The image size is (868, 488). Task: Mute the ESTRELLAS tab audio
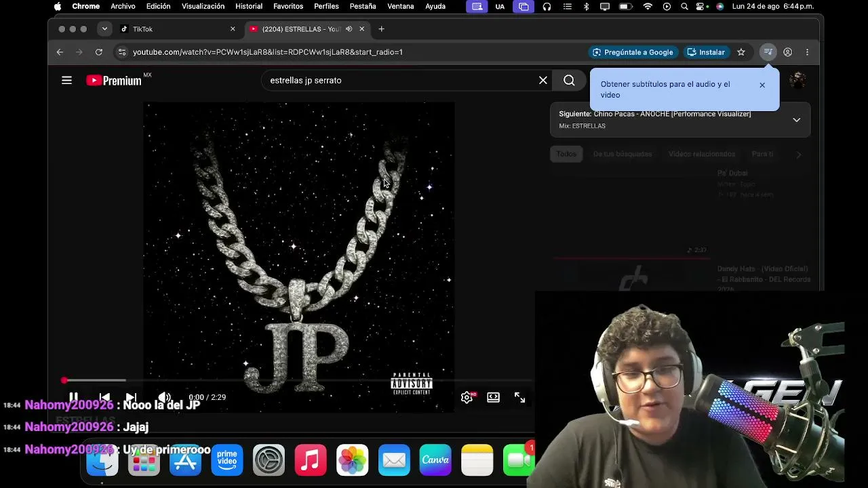(349, 29)
